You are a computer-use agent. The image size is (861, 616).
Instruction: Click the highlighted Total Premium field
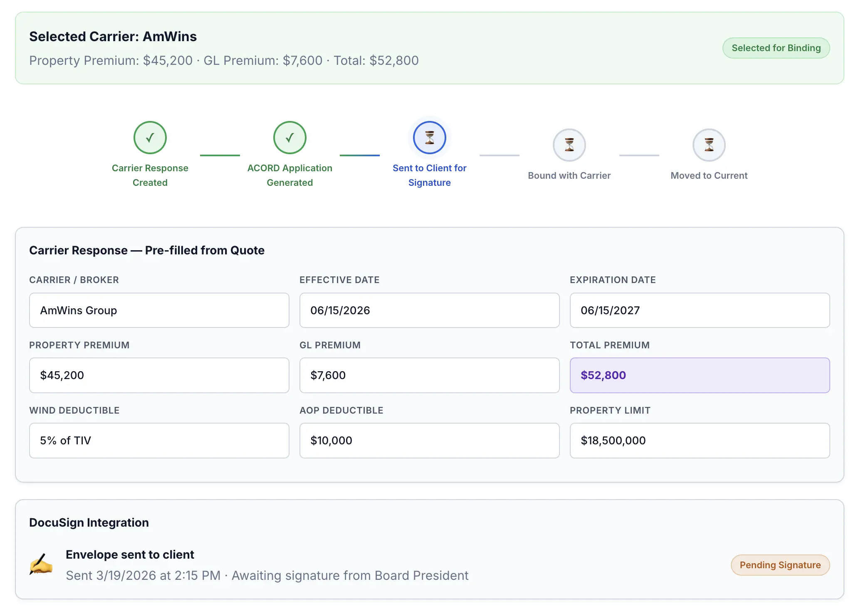700,375
